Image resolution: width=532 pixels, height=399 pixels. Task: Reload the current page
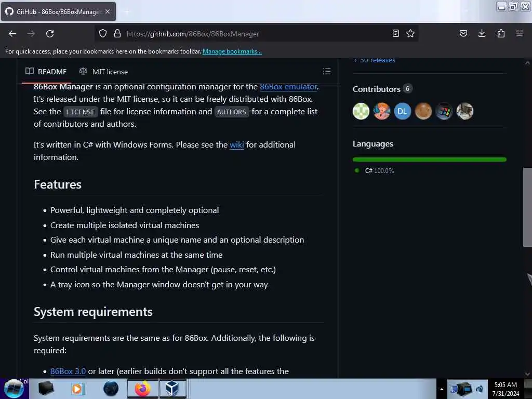(50, 34)
